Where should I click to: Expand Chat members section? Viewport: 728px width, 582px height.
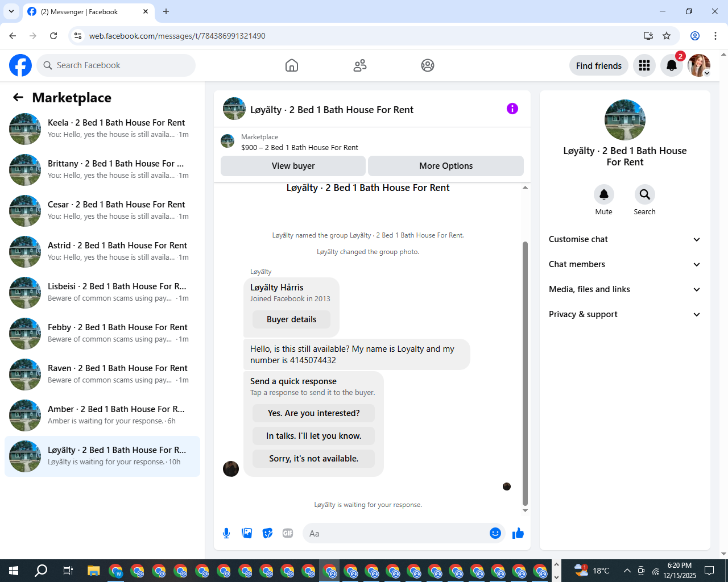[x=624, y=264]
